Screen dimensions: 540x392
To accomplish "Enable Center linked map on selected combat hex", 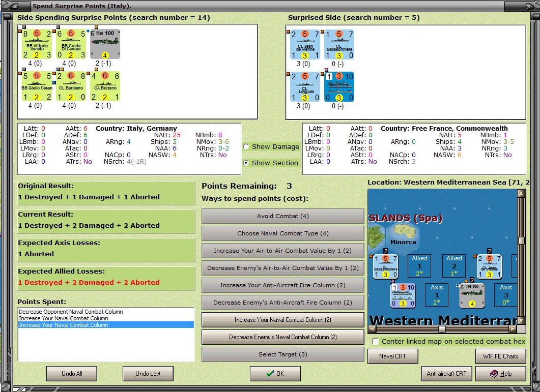I will point(376,341).
